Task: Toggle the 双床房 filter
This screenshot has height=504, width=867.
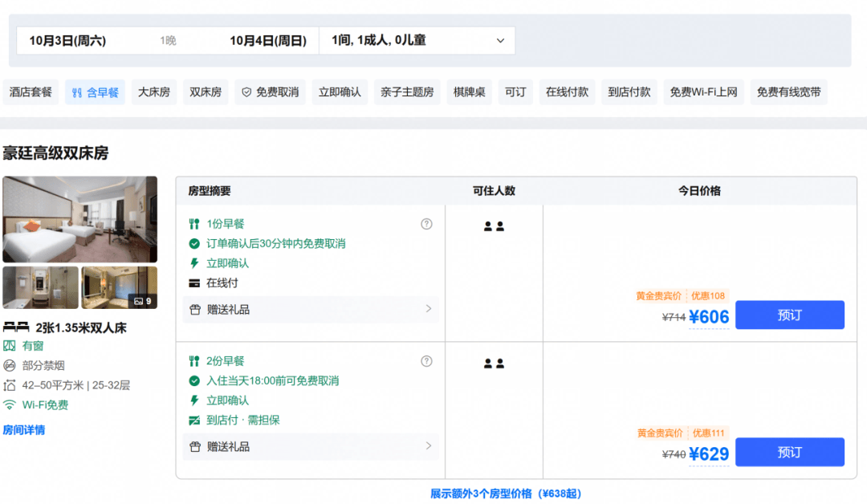Action: [206, 92]
